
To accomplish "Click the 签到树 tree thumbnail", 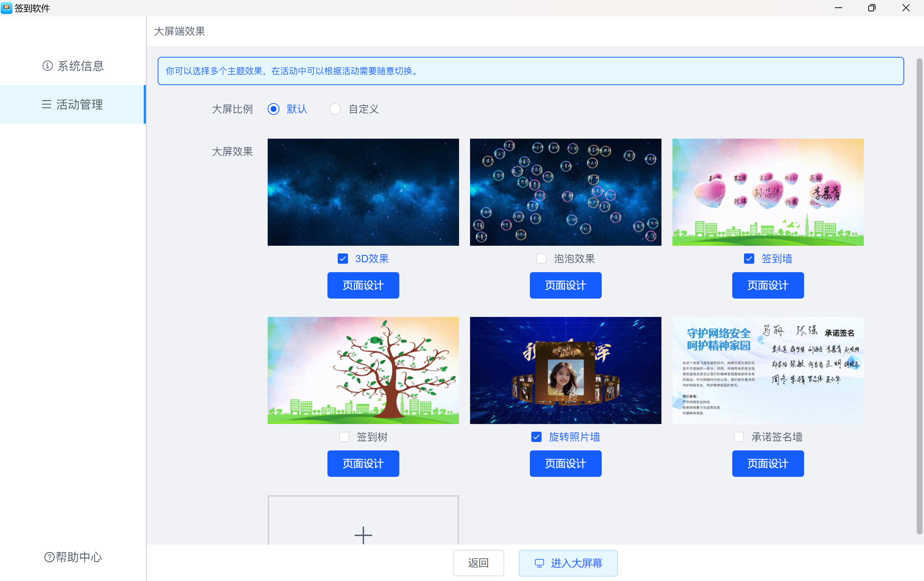I will pyautogui.click(x=363, y=370).
